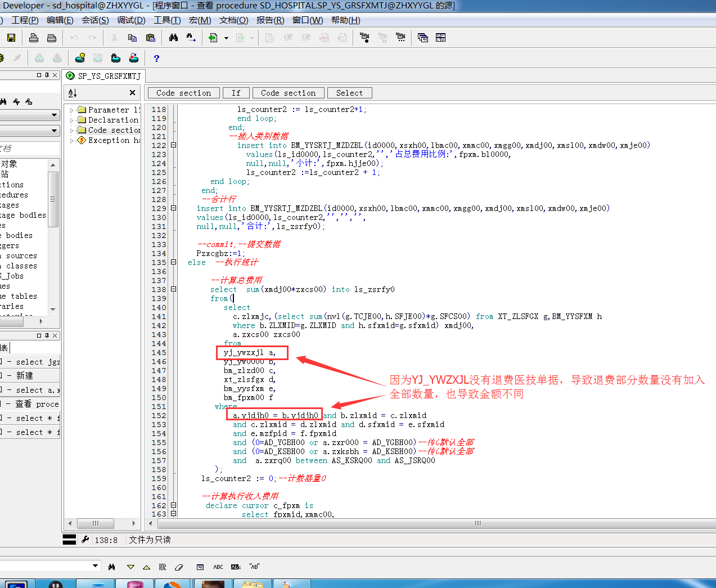Click the binoculars Find icon in top toolbar
This screenshot has width=716, height=588.
click(173, 38)
